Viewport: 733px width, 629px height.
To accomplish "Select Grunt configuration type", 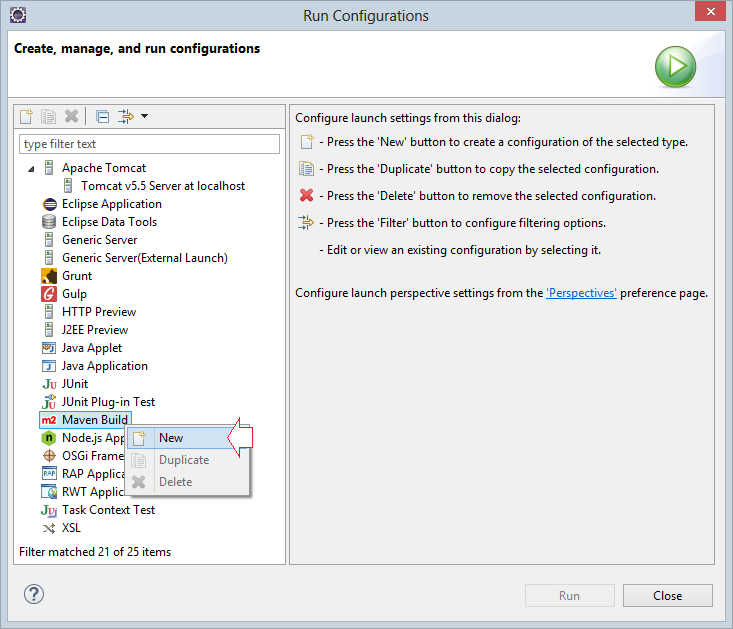I will [77, 276].
